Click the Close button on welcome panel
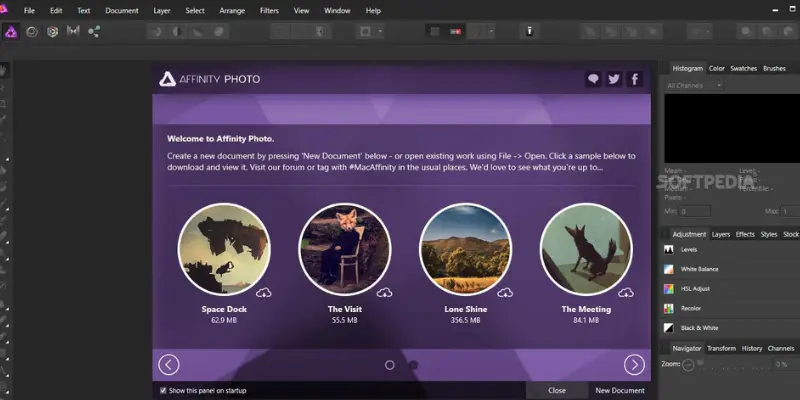The height and width of the screenshot is (400, 800). tap(557, 390)
